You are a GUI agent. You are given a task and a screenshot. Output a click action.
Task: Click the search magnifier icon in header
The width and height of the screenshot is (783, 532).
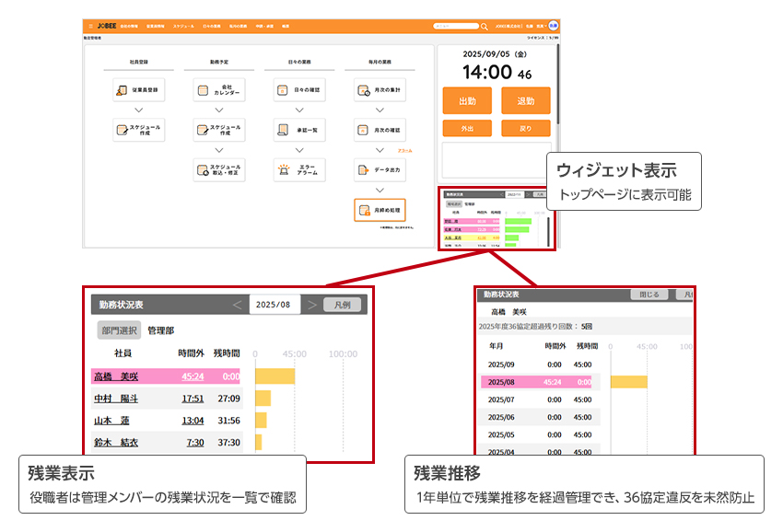pyautogui.click(x=485, y=27)
